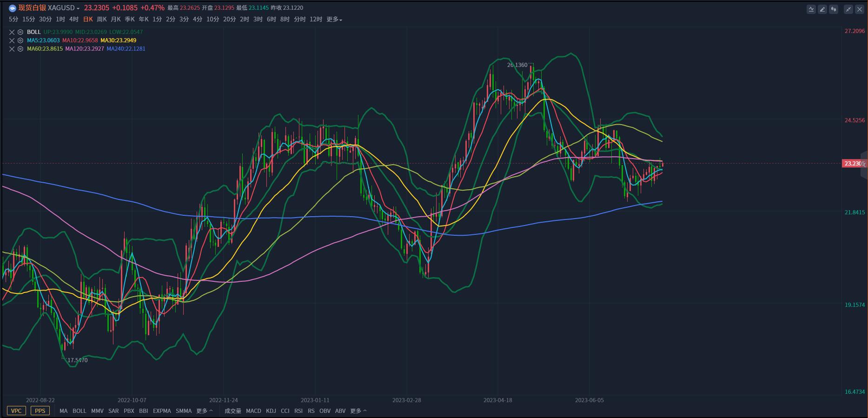Remove the BOLL indicator with its X icon
The width and height of the screenshot is (868, 418).
(12, 32)
